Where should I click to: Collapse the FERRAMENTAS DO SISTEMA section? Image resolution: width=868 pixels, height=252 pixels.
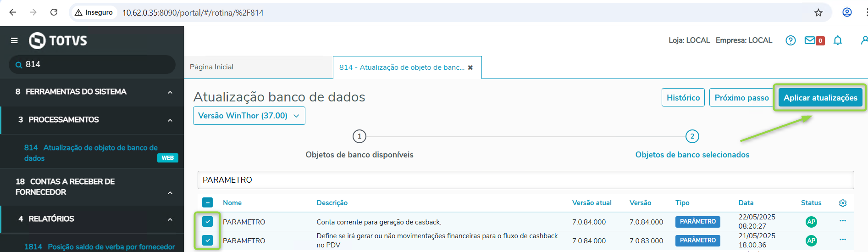(170, 92)
